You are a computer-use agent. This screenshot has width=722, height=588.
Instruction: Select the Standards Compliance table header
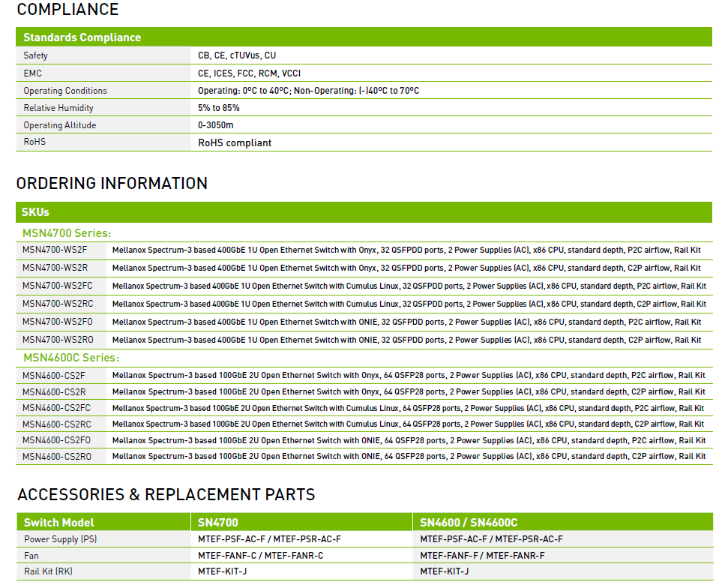(x=82, y=37)
